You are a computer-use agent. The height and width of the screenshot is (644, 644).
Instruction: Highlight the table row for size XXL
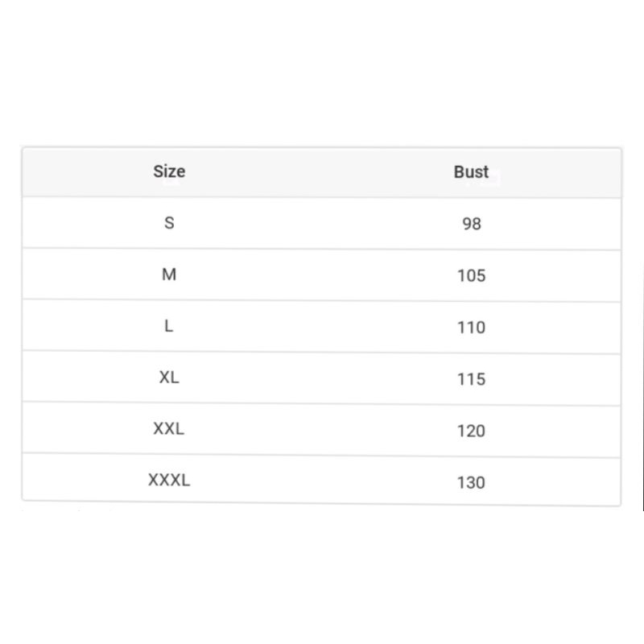322,429
